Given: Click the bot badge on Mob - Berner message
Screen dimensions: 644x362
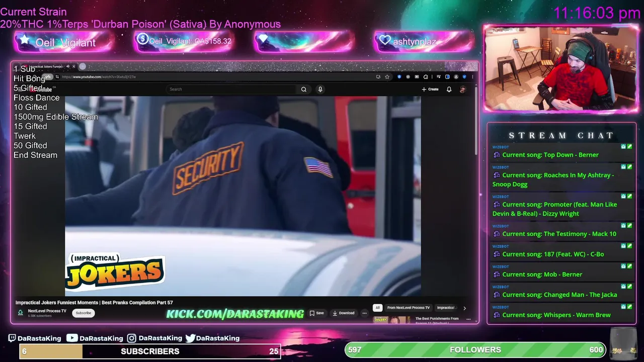Looking at the screenshot, I should click(623, 266).
